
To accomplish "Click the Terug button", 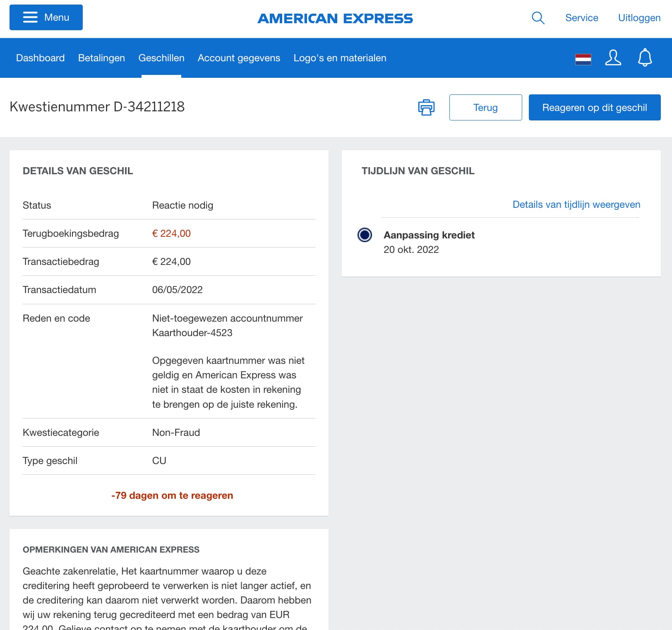I will click(485, 107).
